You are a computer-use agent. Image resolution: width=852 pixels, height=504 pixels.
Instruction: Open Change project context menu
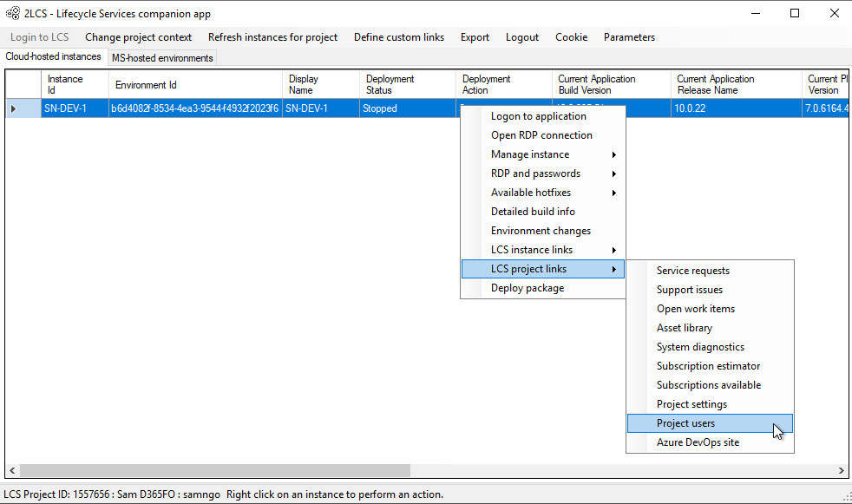pyautogui.click(x=138, y=37)
